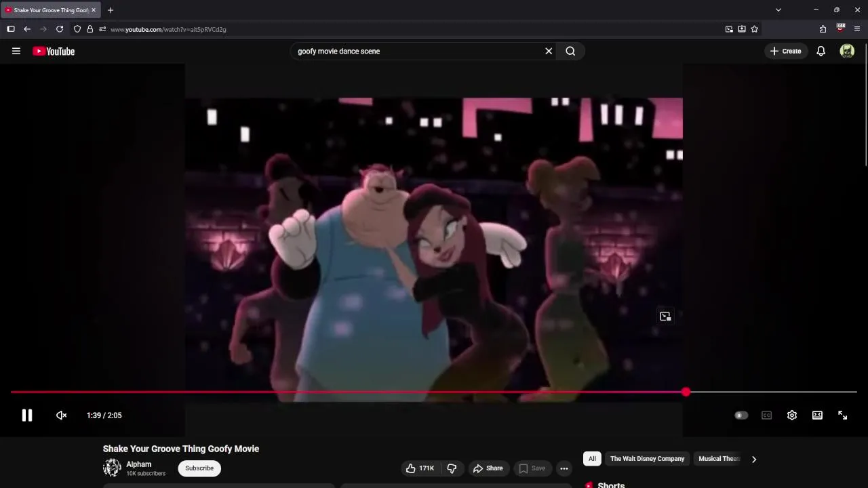The width and height of the screenshot is (868, 488).
Task: Open notifications bell
Action: click(821, 51)
